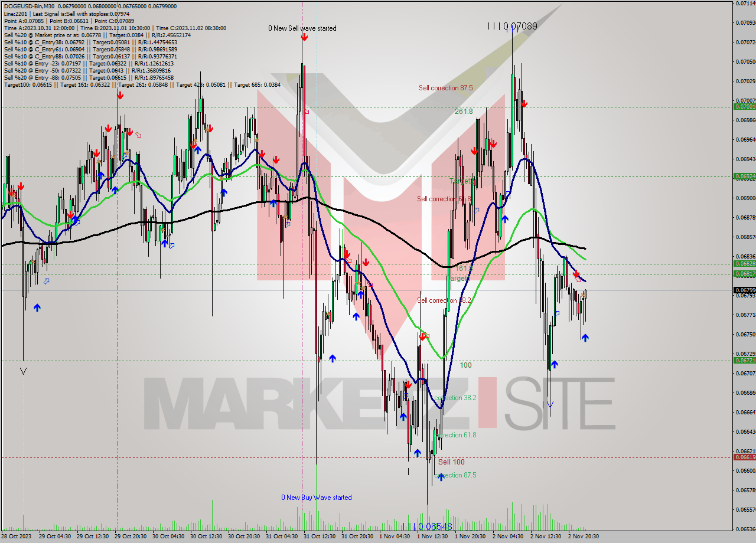
Task: Click the 'Sell %20 @ Entry -50' line
Action: point(88,70)
